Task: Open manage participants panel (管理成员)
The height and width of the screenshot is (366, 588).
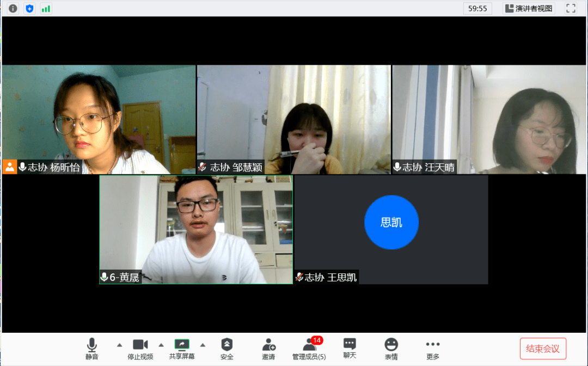Action: [309, 349]
